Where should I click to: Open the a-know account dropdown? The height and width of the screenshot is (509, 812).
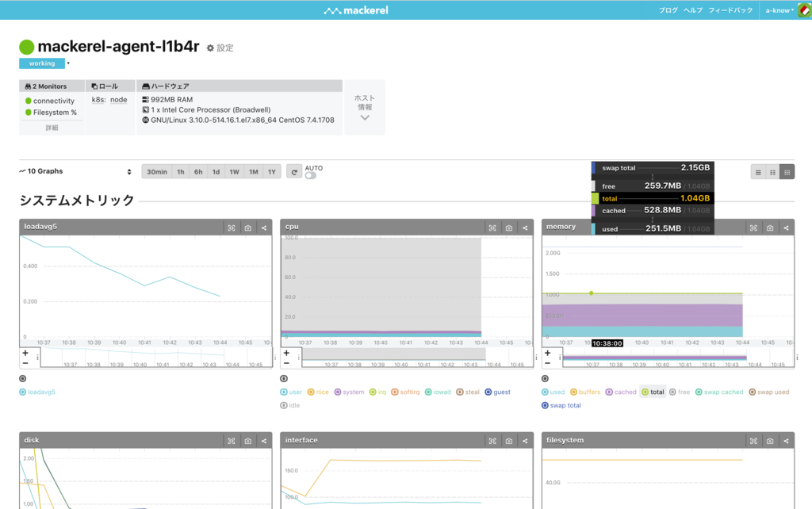tap(779, 10)
